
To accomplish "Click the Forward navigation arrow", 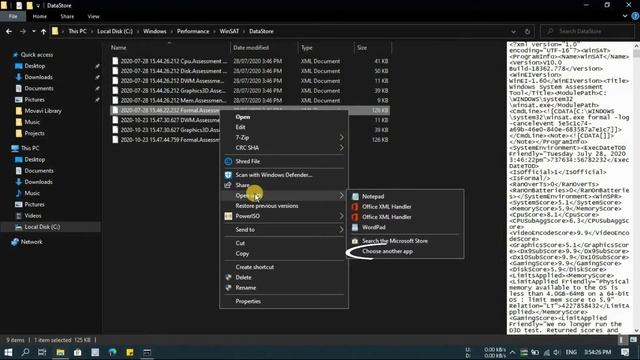I will pyautogui.click(x=23, y=31).
